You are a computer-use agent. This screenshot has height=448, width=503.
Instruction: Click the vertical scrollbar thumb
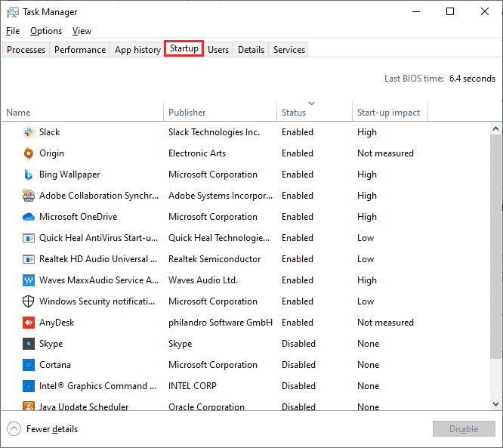495,246
